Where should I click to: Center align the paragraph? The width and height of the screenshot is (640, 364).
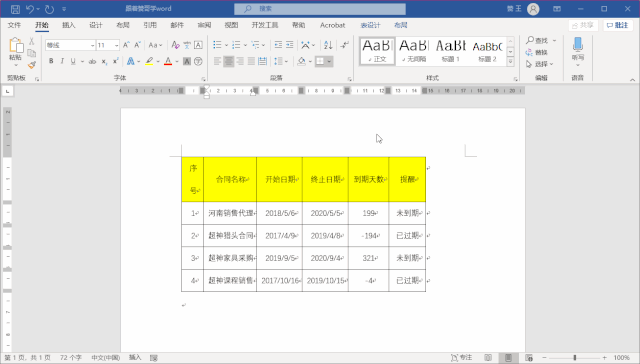[229, 62]
